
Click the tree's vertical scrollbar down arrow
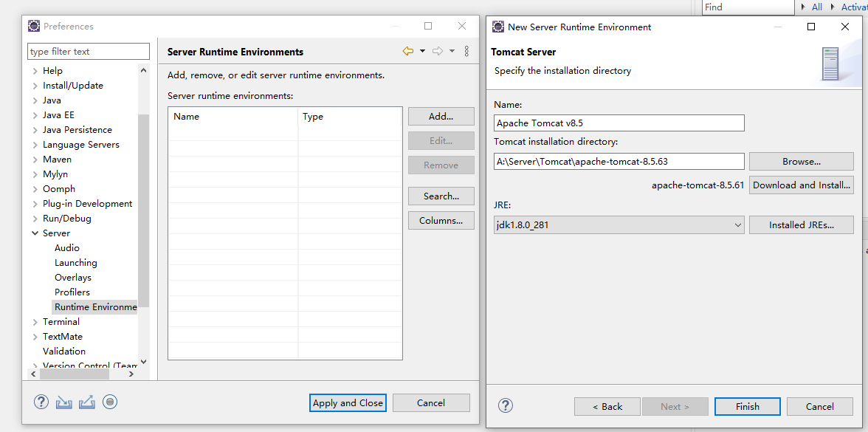[x=143, y=362]
